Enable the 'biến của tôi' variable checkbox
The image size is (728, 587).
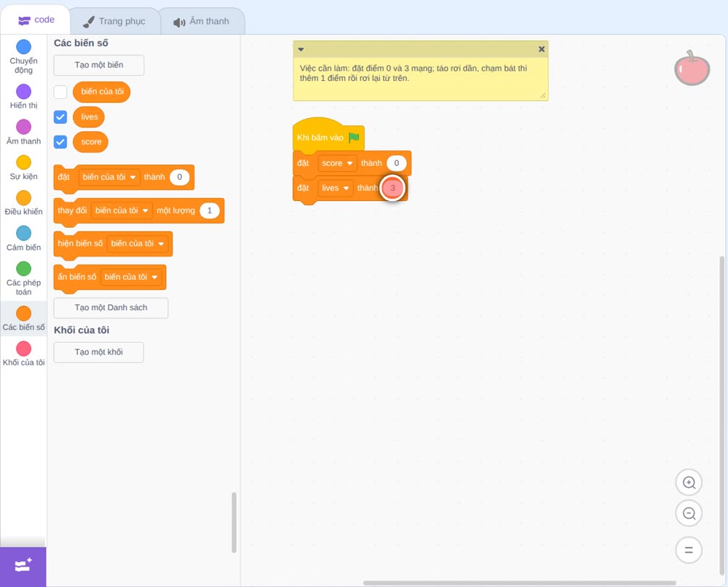pyautogui.click(x=60, y=92)
